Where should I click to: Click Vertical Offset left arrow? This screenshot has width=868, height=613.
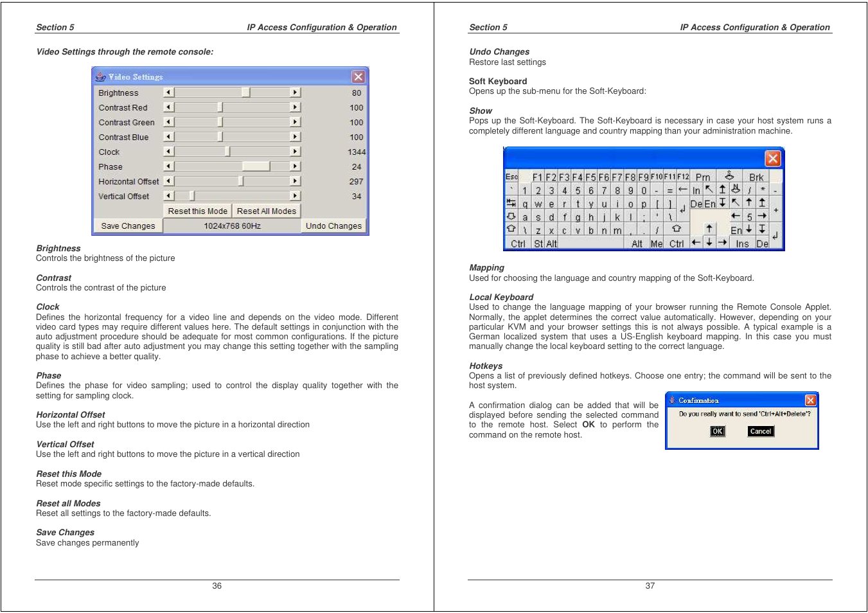coord(169,196)
